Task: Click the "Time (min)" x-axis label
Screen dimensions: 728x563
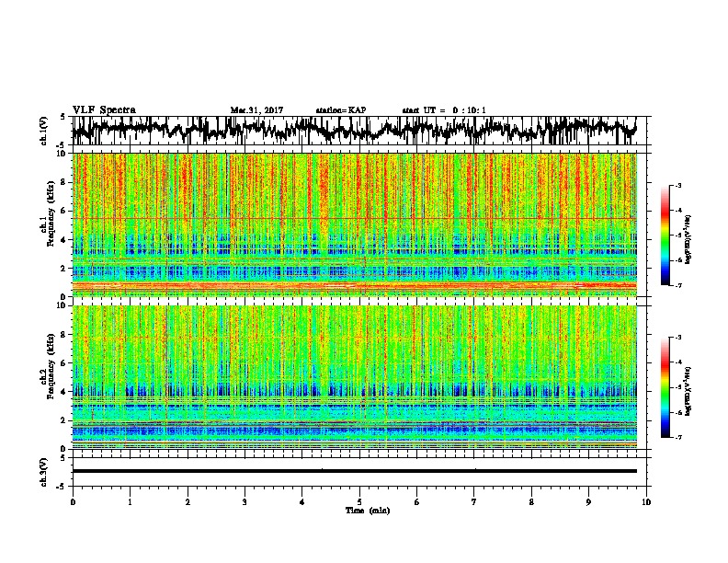Action: click(368, 511)
